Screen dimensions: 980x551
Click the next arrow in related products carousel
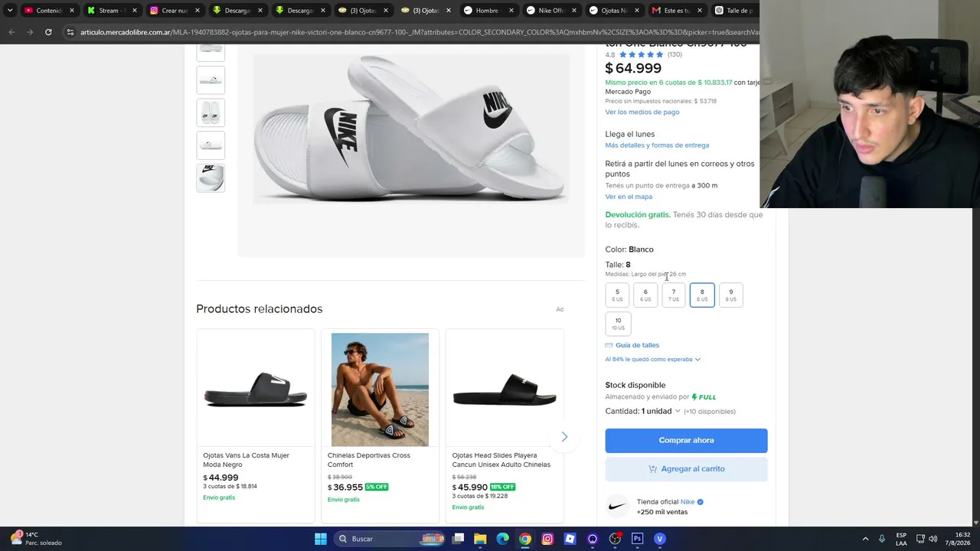(564, 437)
